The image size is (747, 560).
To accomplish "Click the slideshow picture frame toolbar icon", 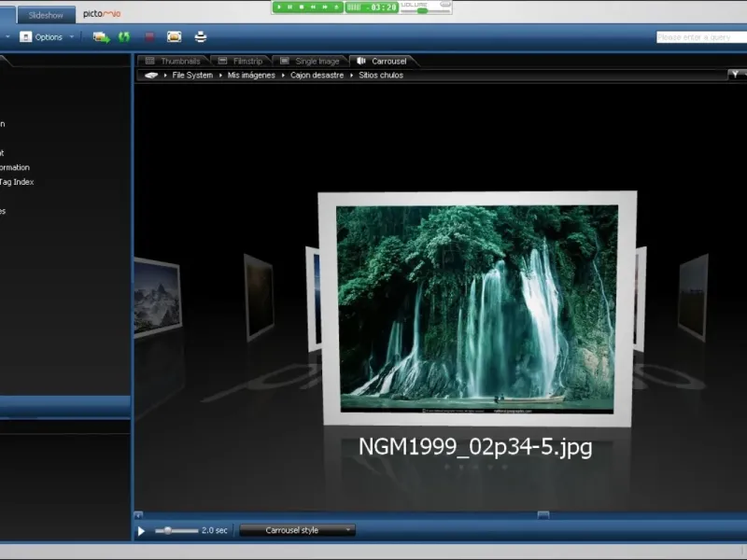I will click(x=175, y=37).
